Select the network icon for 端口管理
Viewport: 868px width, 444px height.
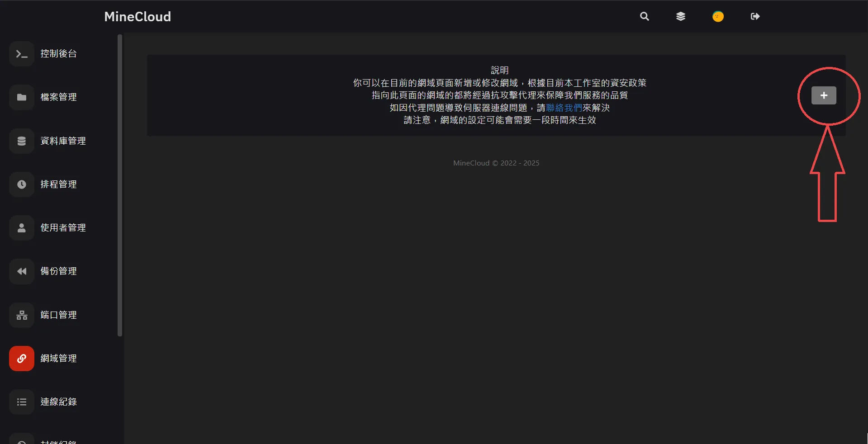(x=22, y=315)
